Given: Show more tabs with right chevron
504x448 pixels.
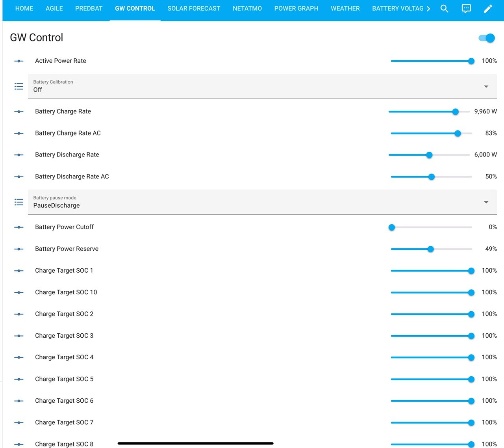Looking at the screenshot, I should click(x=428, y=9).
